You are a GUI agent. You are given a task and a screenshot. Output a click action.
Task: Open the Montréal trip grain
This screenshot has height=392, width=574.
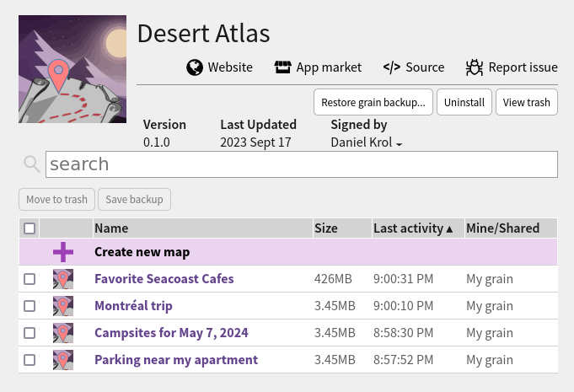133,306
